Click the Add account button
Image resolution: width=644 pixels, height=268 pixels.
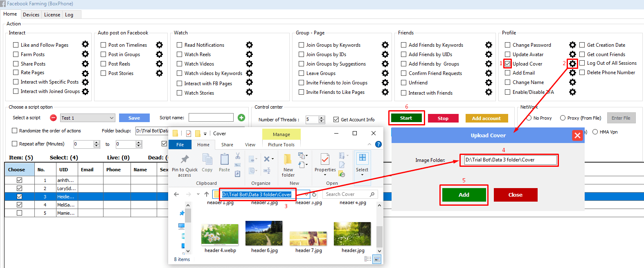[x=486, y=118]
